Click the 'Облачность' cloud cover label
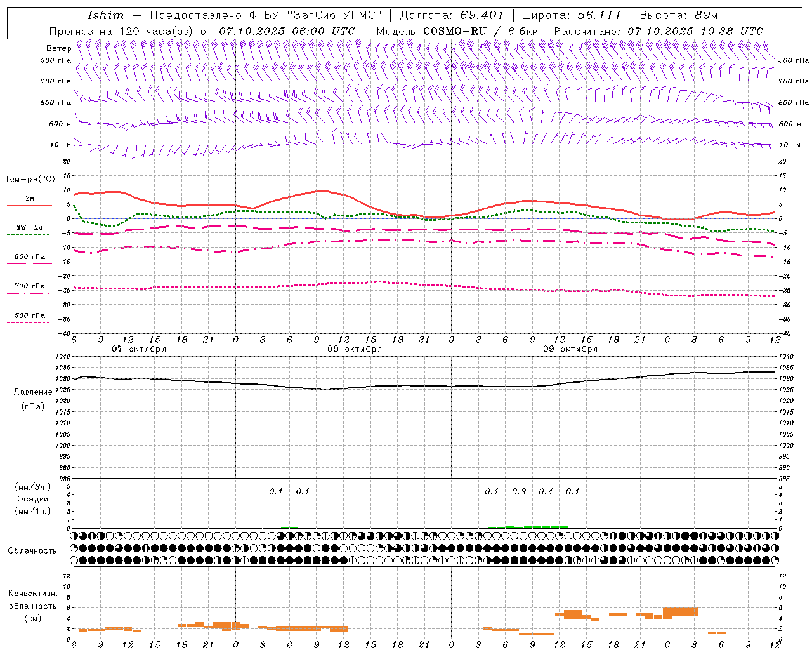Screen dimensions: 812x650 point(32,550)
